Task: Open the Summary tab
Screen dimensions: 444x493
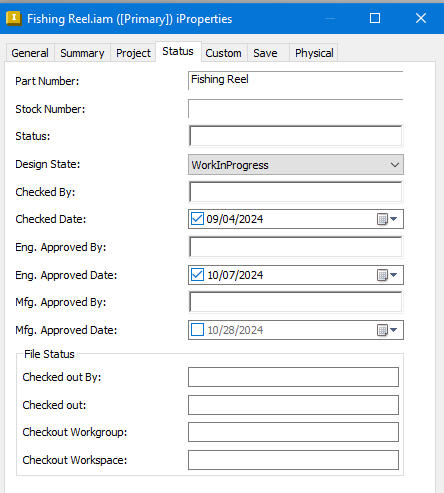Action: (x=82, y=53)
